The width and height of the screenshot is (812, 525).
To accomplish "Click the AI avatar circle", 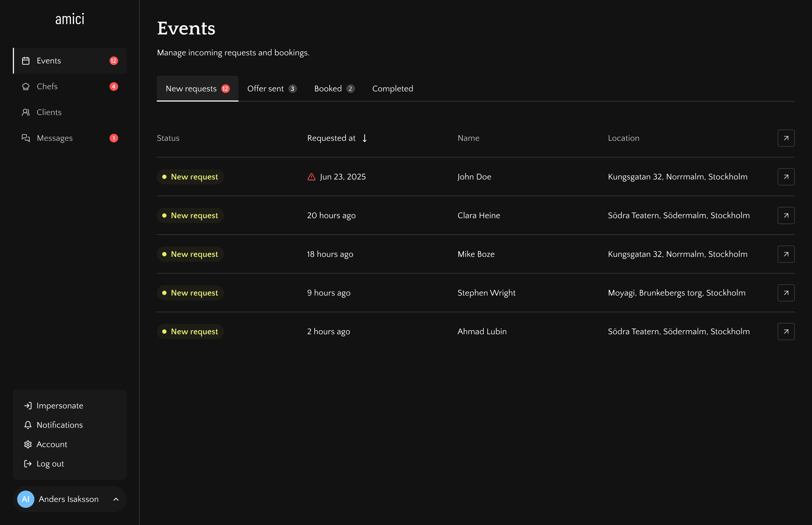I will (26, 499).
